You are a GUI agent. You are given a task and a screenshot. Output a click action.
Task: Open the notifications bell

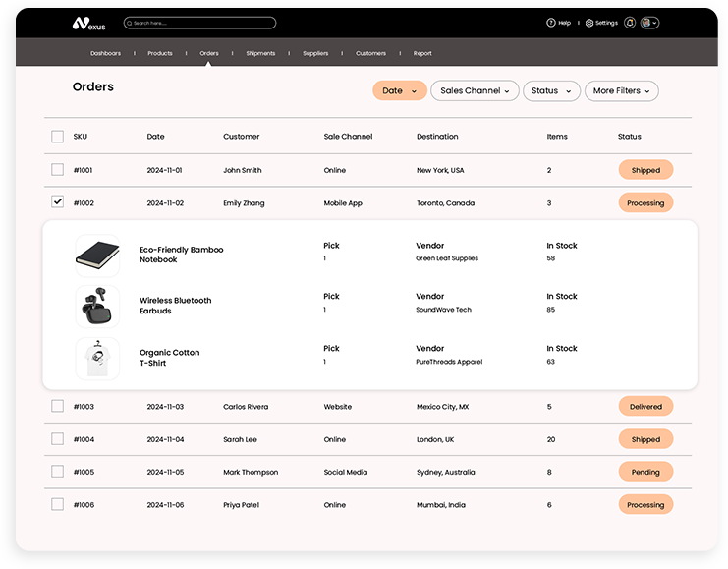click(630, 23)
